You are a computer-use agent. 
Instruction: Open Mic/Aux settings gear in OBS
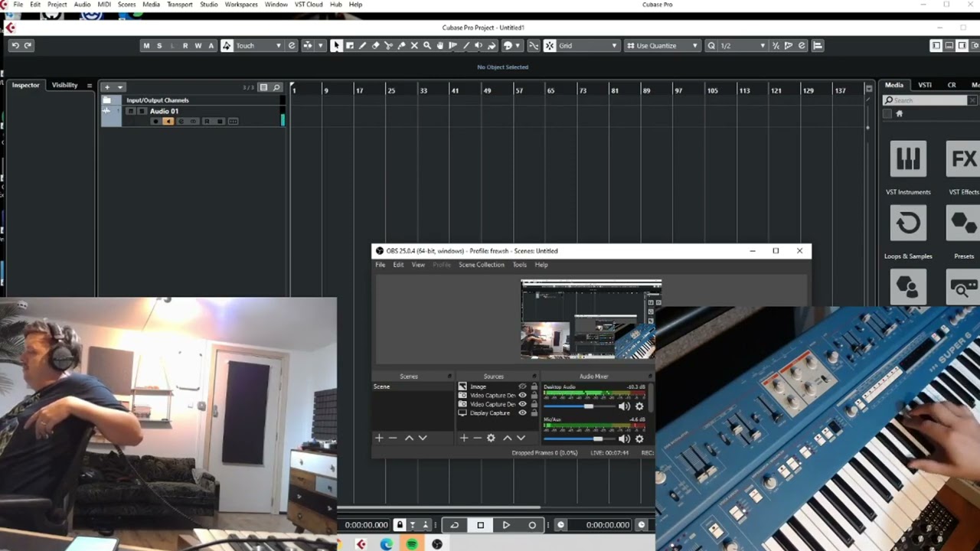[639, 439]
